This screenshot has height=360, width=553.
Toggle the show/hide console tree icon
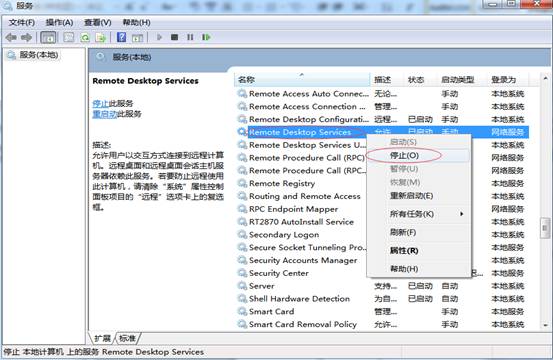point(48,37)
